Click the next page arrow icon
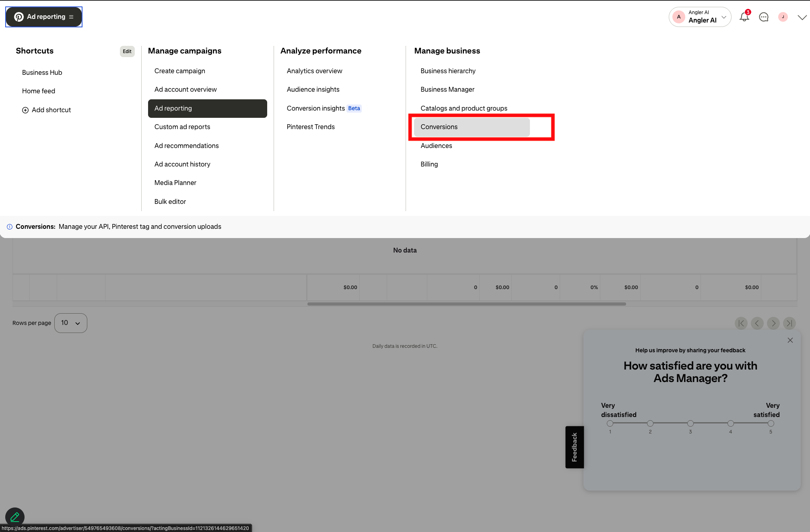This screenshot has height=532, width=810. pyautogui.click(x=773, y=323)
